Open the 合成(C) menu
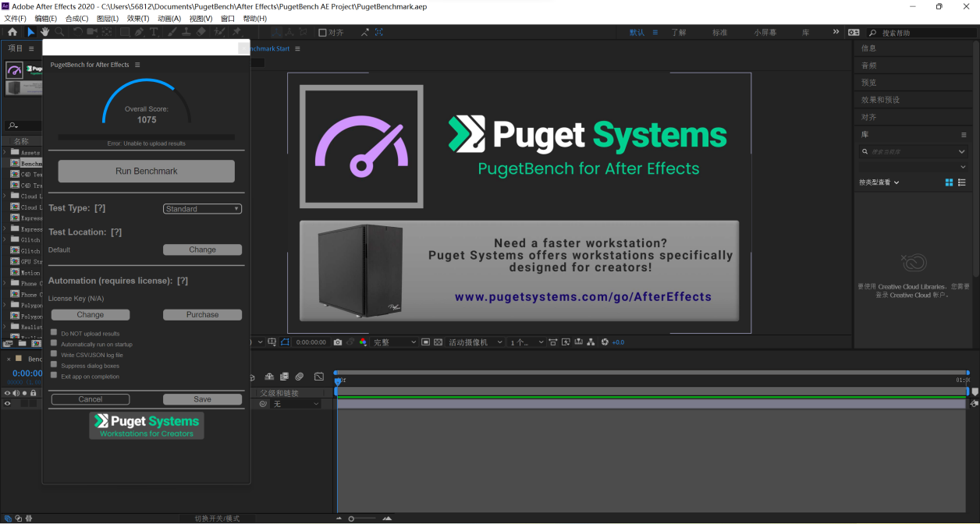The width and height of the screenshot is (980, 524). (x=76, y=19)
